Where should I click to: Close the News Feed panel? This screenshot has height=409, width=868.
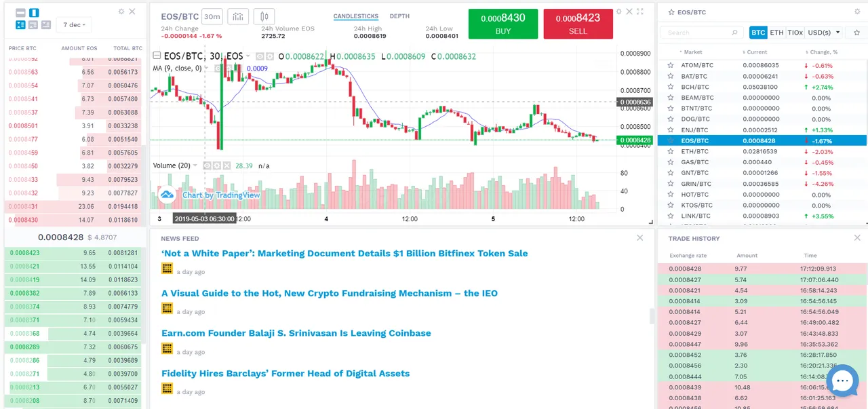coord(640,237)
